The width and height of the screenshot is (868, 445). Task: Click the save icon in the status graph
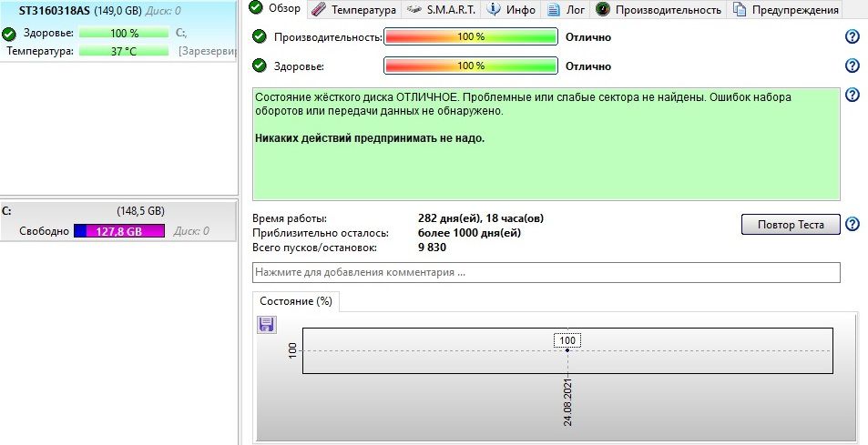pos(267,325)
